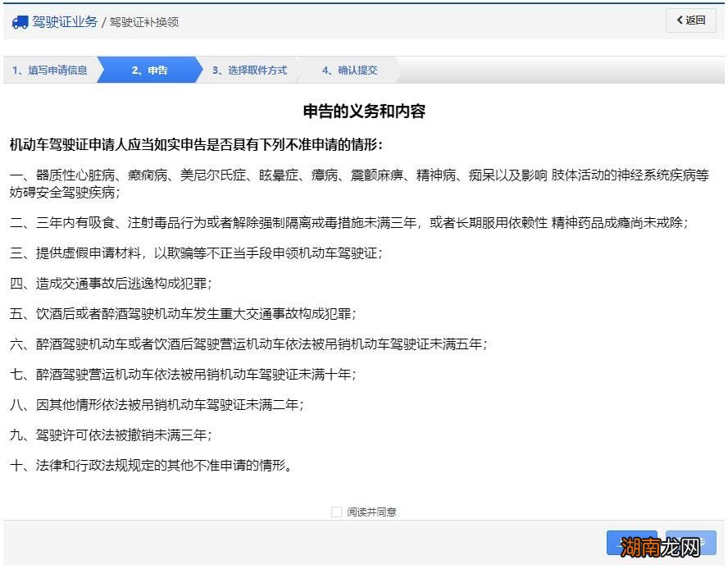Check the 阅读并同意 agreement checkbox
Viewport: 728px width, 569px height.
tap(335, 511)
